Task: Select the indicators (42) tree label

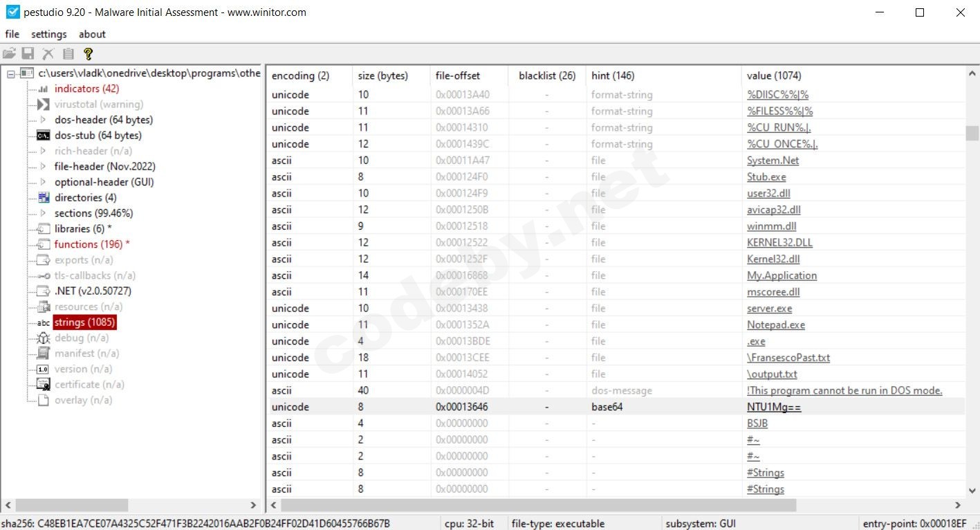Action: pos(86,89)
